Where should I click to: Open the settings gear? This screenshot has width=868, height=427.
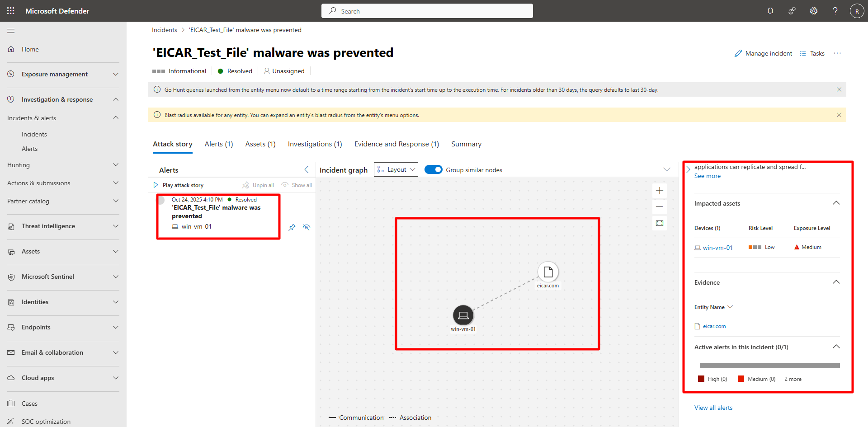tap(814, 11)
